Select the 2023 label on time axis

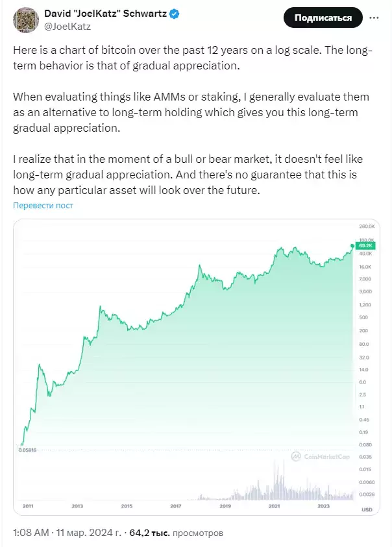point(324,505)
